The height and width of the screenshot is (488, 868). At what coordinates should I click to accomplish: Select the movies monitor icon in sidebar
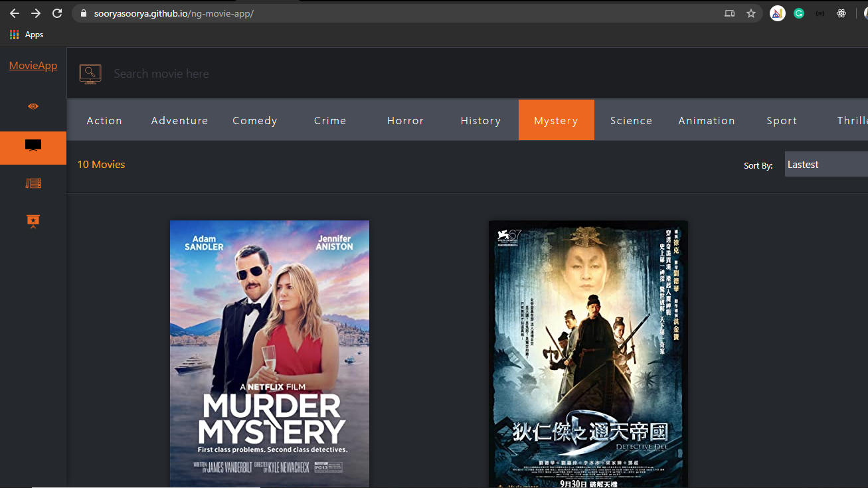pos(33,147)
